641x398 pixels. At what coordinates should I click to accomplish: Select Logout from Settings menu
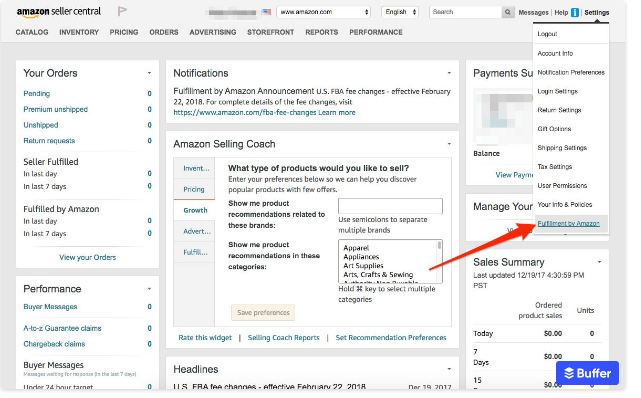[547, 34]
